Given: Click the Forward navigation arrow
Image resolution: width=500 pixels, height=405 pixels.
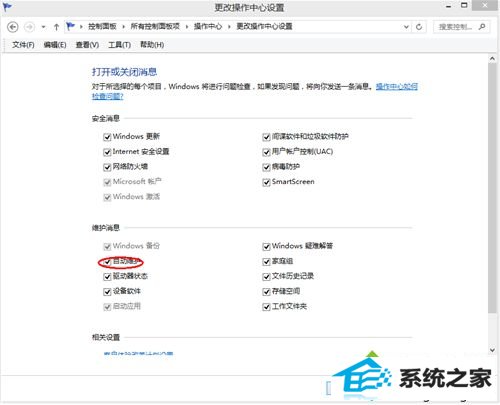Looking at the screenshot, I should [x=29, y=27].
